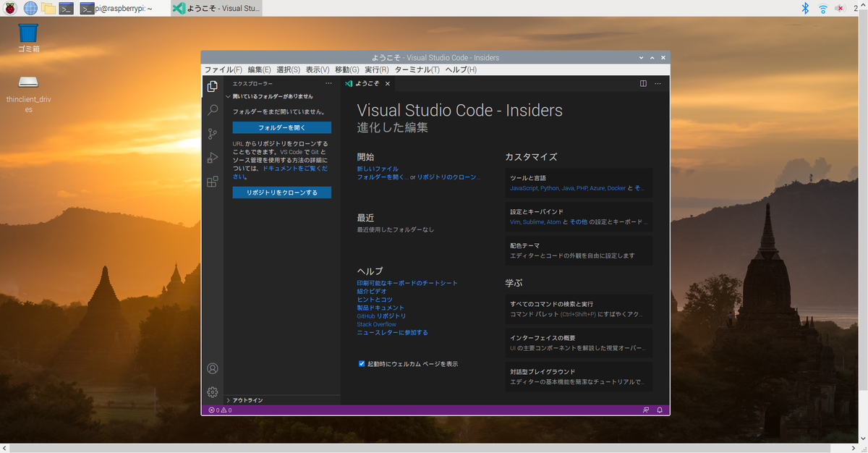This screenshot has width=868, height=453.
Task: Open インターフェイスの概要 card
Action: pyautogui.click(x=579, y=343)
